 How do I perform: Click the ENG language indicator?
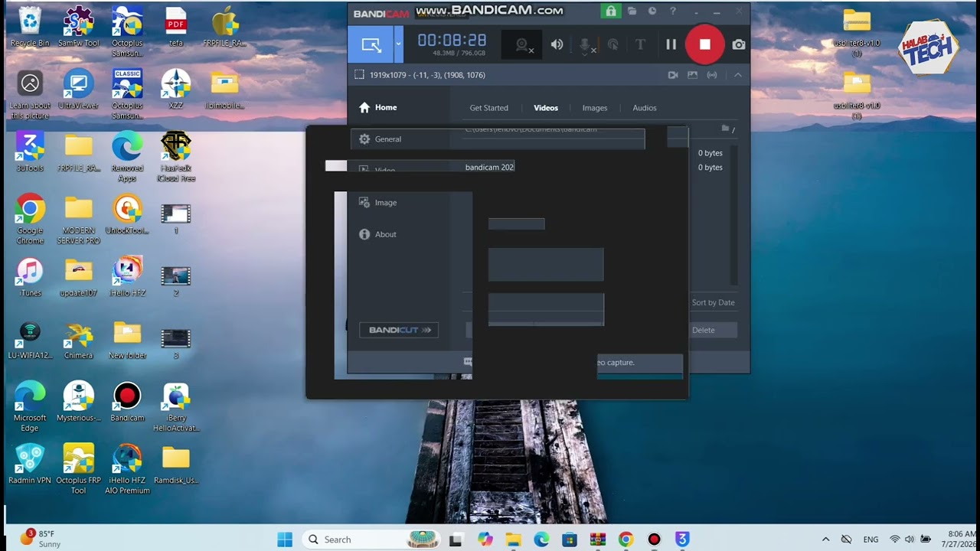click(871, 540)
